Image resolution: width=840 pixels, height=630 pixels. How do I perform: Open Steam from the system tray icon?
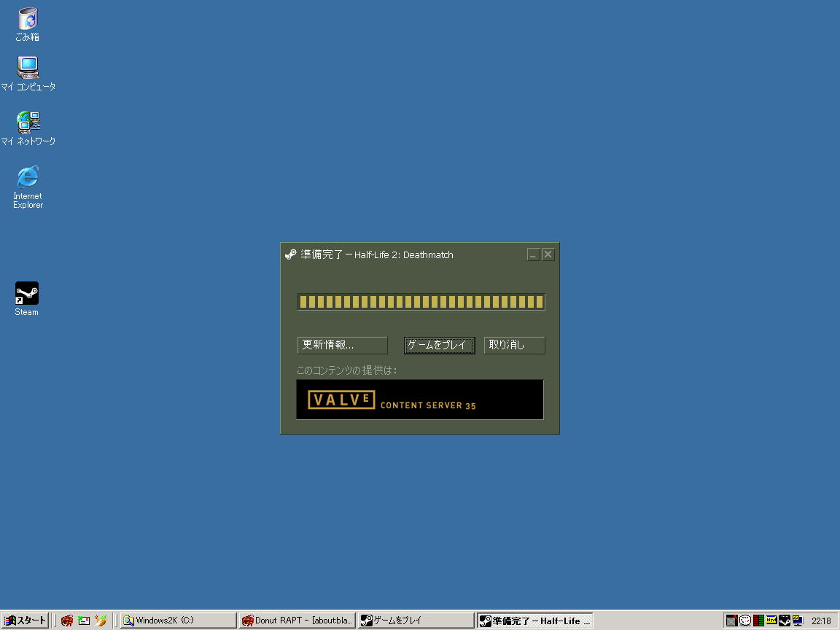(x=785, y=621)
